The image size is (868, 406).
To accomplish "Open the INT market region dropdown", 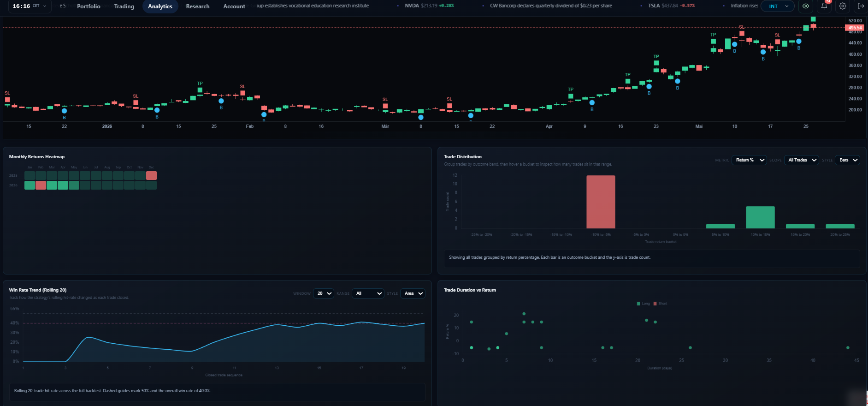I will tap(778, 6).
